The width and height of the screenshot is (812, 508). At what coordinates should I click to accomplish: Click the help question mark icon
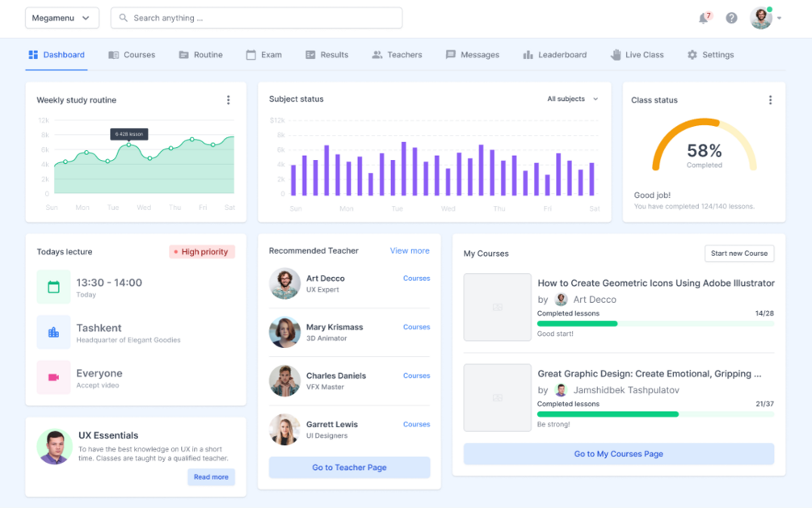point(731,18)
